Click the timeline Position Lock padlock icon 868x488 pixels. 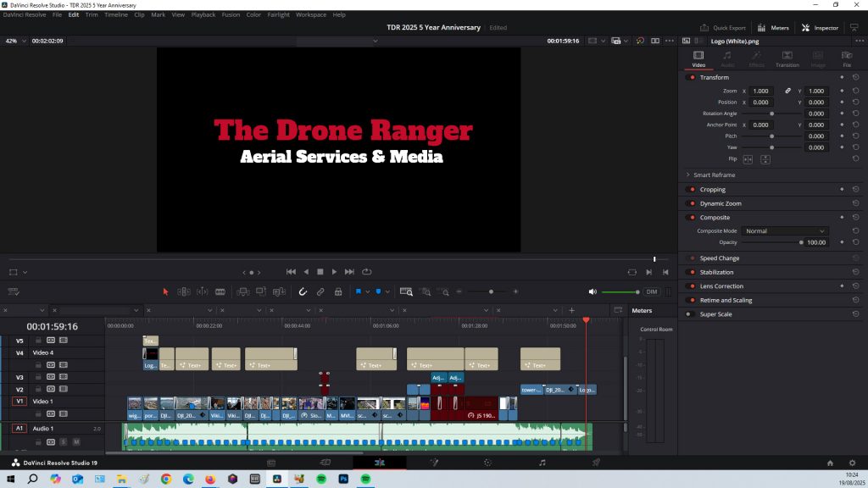click(x=338, y=291)
